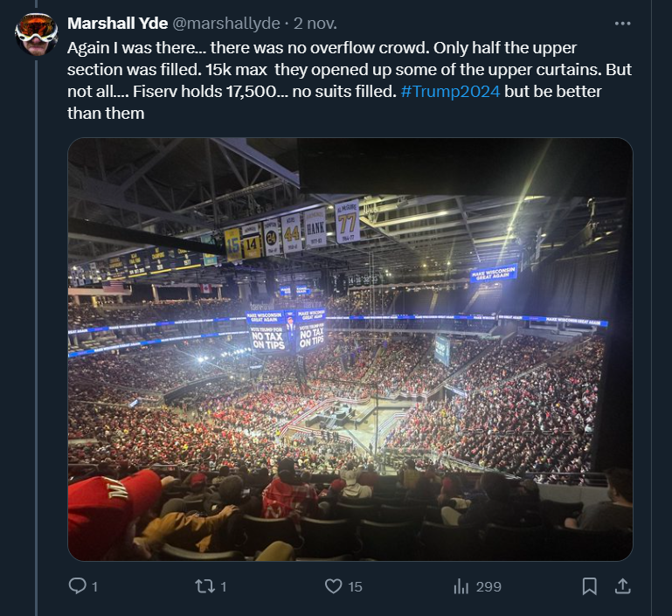This screenshot has height=616, width=672.
Task: Click the Marshall Yde display name
Action: tap(111, 24)
